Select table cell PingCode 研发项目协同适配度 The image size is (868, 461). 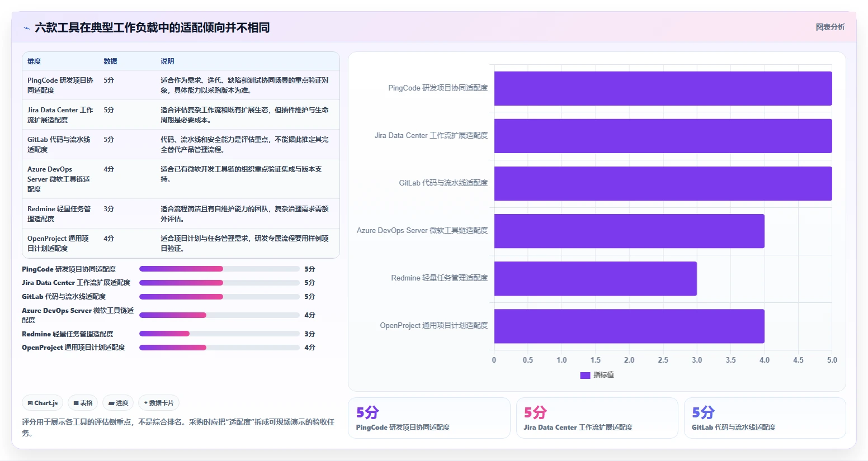[x=60, y=85]
